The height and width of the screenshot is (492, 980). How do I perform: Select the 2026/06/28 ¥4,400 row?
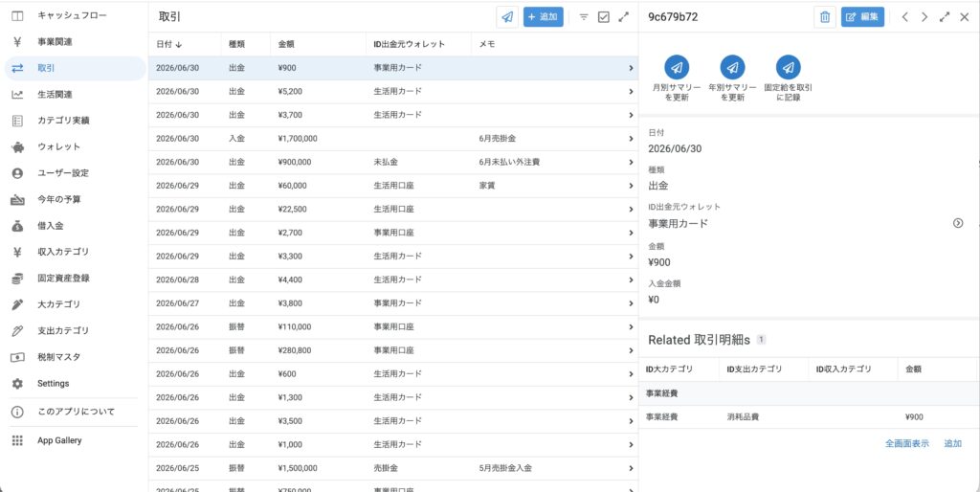click(393, 280)
